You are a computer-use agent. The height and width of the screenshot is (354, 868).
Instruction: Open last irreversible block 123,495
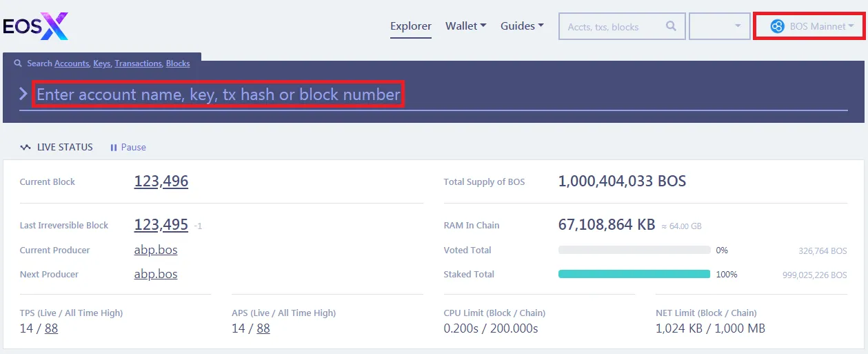(x=161, y=225)
